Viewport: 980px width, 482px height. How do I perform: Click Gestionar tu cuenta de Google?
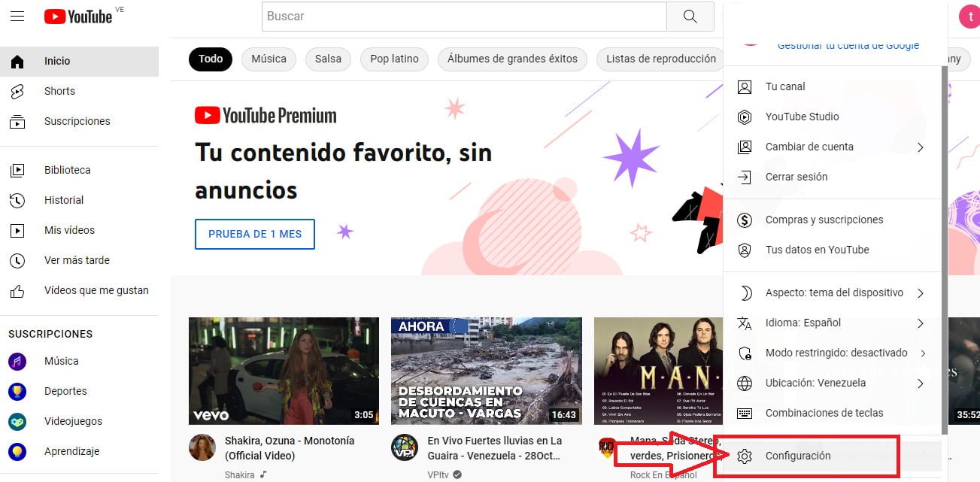click(848, 45)
